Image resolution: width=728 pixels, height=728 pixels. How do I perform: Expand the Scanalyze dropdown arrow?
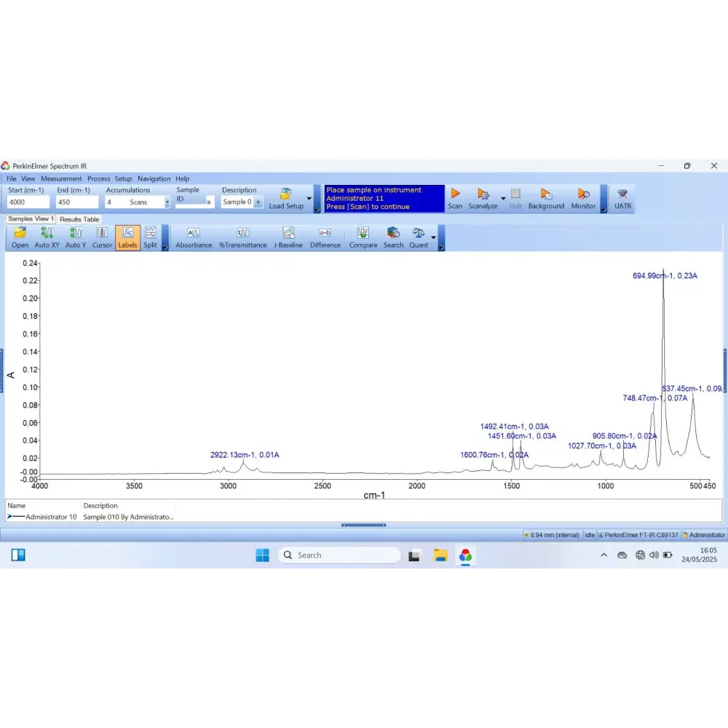503,199
